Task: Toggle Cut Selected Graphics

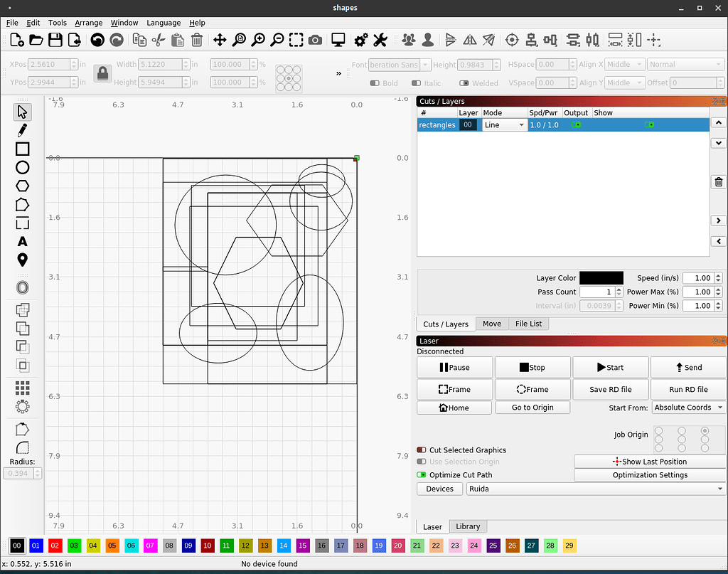Action: [421, 450]
